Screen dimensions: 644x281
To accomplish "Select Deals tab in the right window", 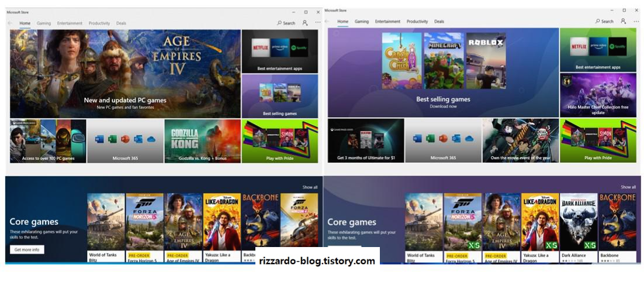I will click(x=439, y=22).
